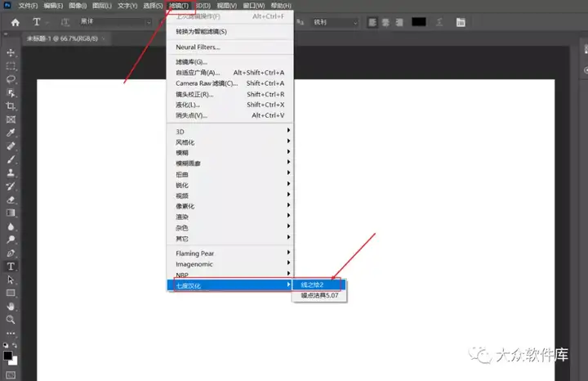
Task: Select the Hand tool
Action: pos(11,307)
